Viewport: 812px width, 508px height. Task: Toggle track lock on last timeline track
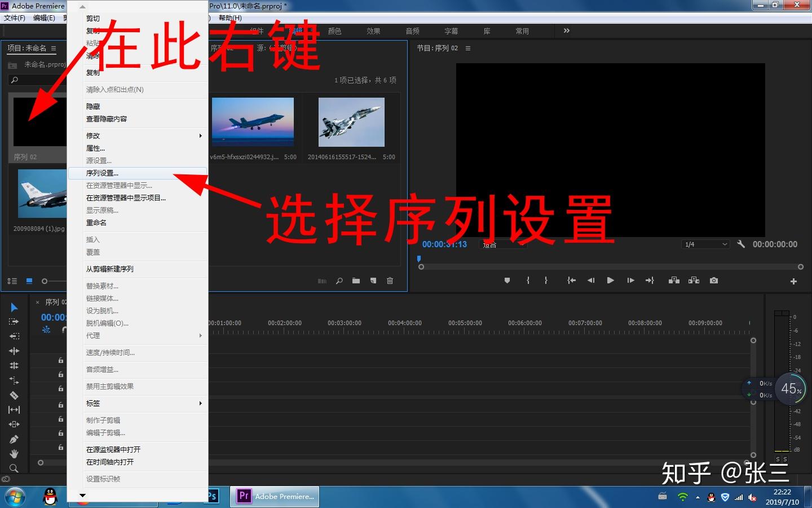click(61, 447)
